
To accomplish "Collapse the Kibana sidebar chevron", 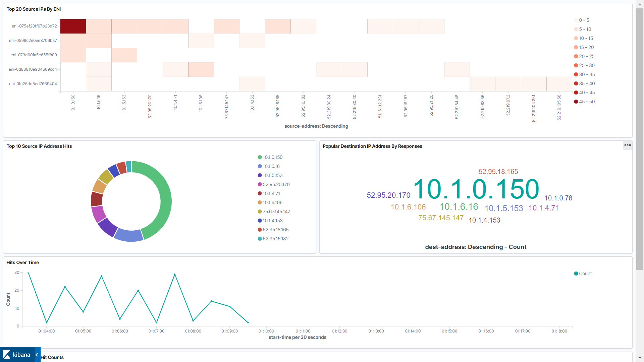I will 37,355.
